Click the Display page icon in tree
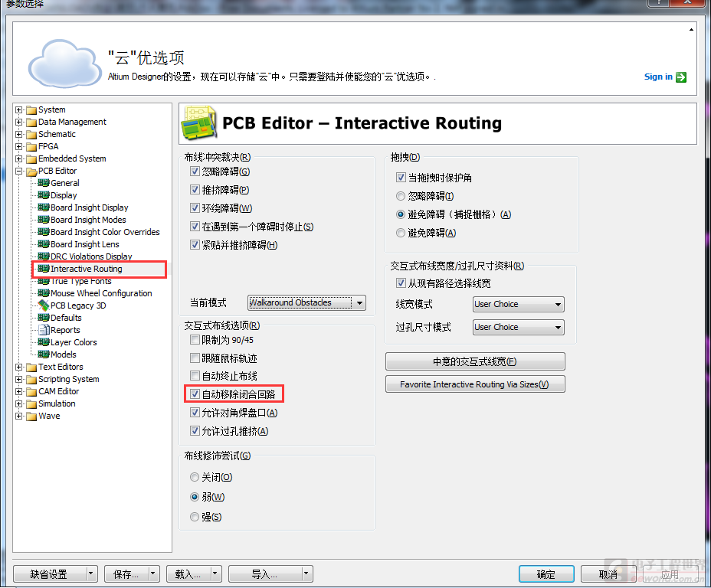 tap(44, 195)
